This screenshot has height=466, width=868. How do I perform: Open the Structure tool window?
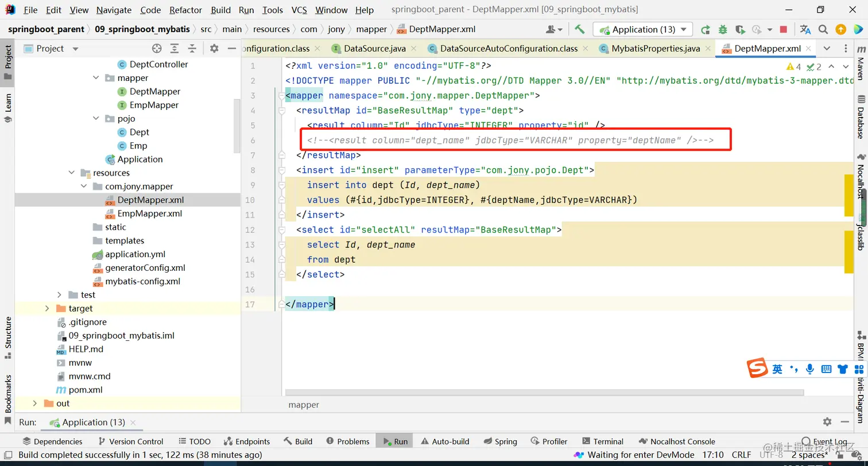pyautogui.click(x=8, y=337)
